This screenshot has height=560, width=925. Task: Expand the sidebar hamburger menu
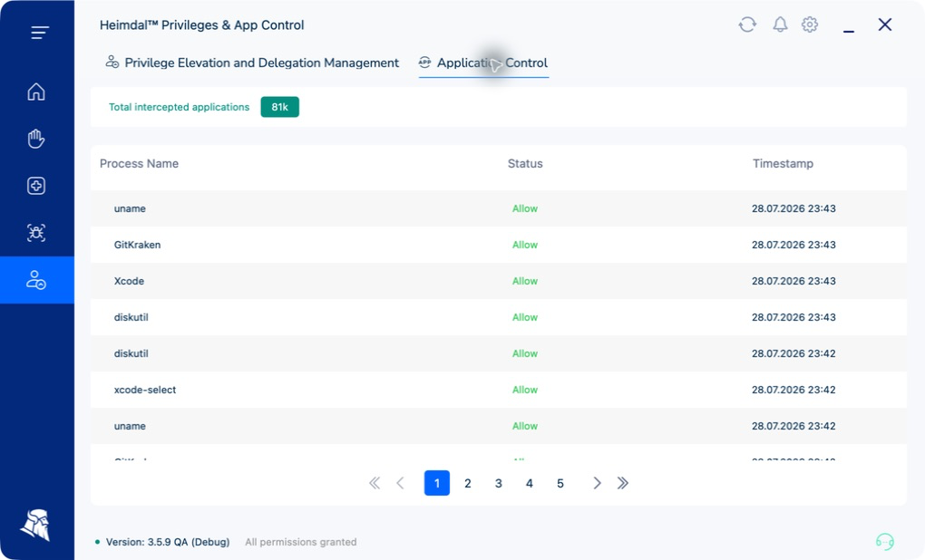[40, 33]
